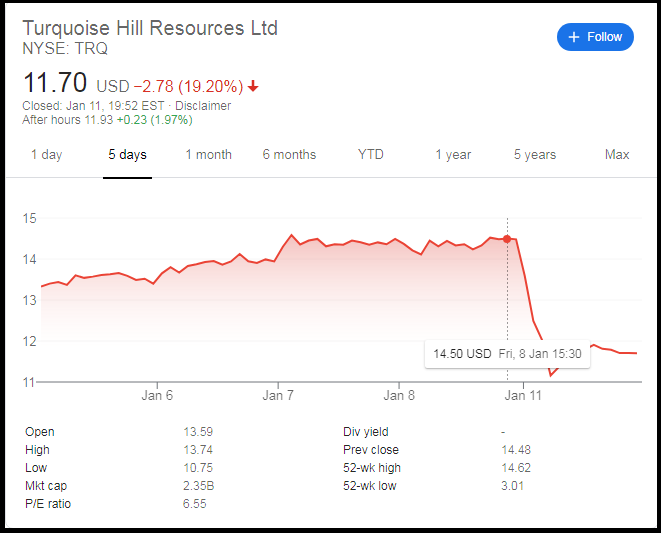Click the Closed: Jan 11, 19:52 EST text
Screen dimensions: 661x533
click(93, 105)
